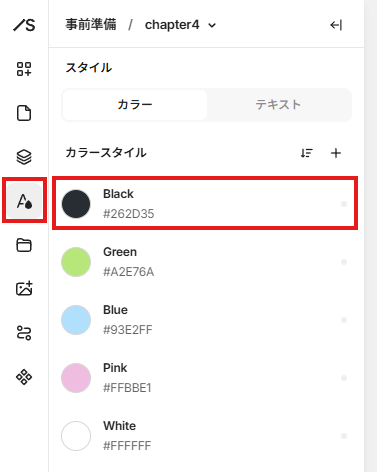
Task: Open the Pages panel icon
Action: (24, 113)
